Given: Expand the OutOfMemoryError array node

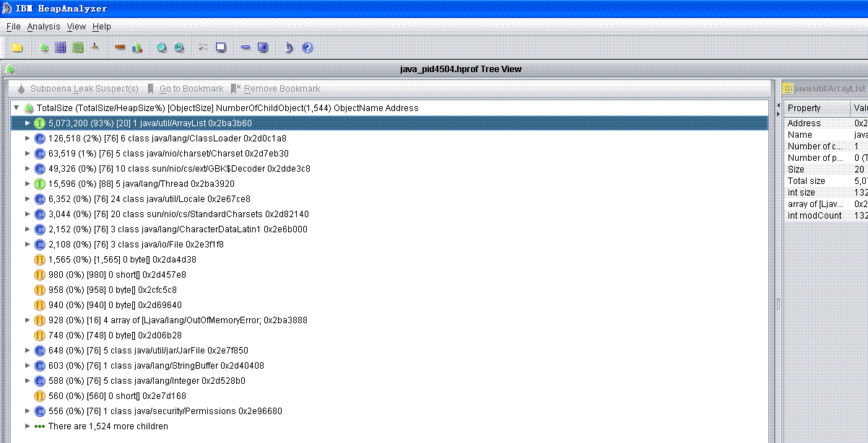Looking at the screenshot, I should [27, 320].
